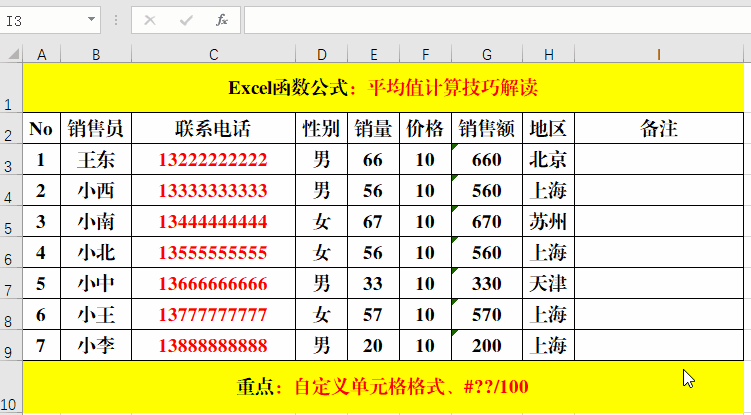This screenshot has height=415, width=751.
Task: Click phone number 13333333333
Action: coord(214,190)
